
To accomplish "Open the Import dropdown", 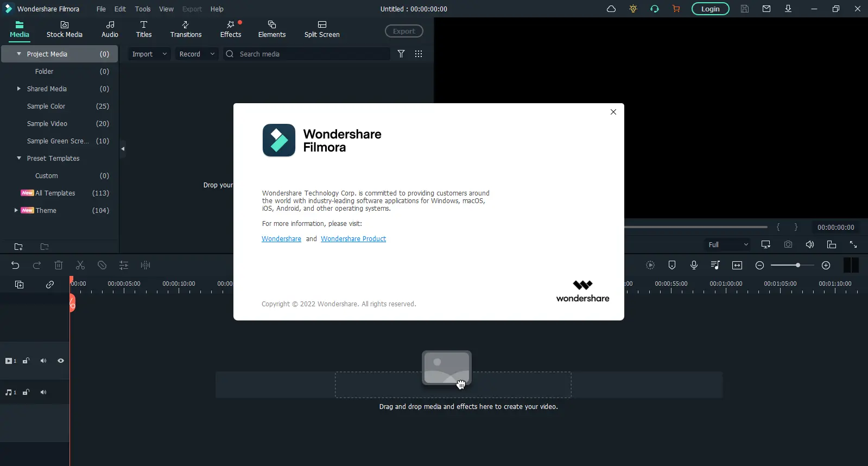I will coord(149,54).
